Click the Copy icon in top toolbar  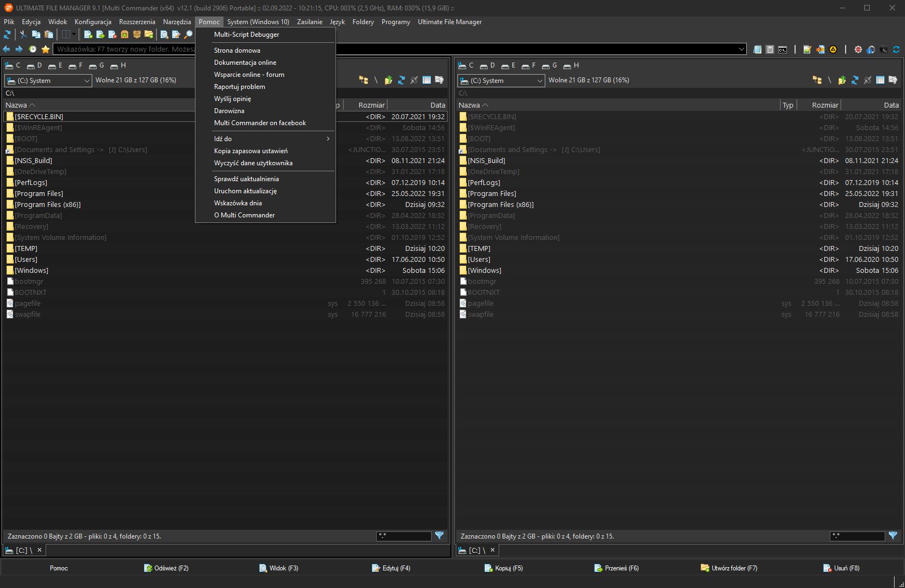point(36,35)
